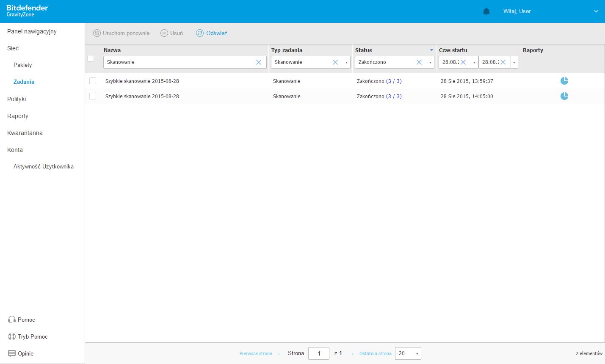The width and height of the screenshot is (605, 364).
Task: Click the restart icon beside Uruchom ponownie
Action: (97, 33)
